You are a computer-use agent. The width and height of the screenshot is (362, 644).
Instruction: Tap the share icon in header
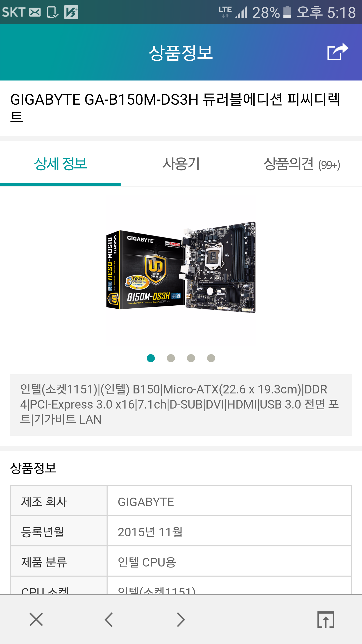pos(338,52)
